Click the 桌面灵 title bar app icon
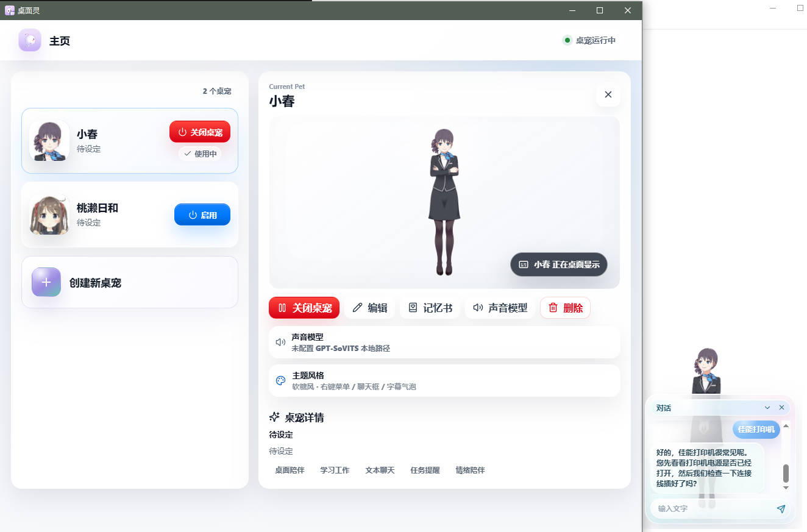Image resolution: width=807 pixels, height=532 pixels. (10, 10)
